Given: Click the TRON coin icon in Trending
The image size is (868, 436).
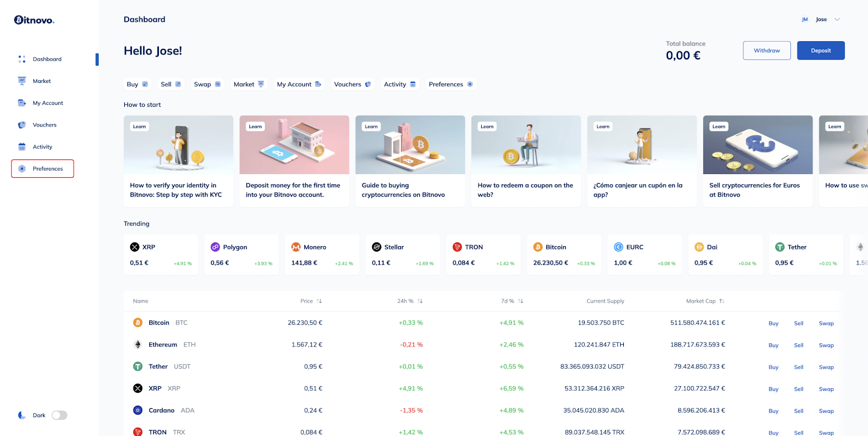Looking at the screenshot, I should click(x=457, y=247).
